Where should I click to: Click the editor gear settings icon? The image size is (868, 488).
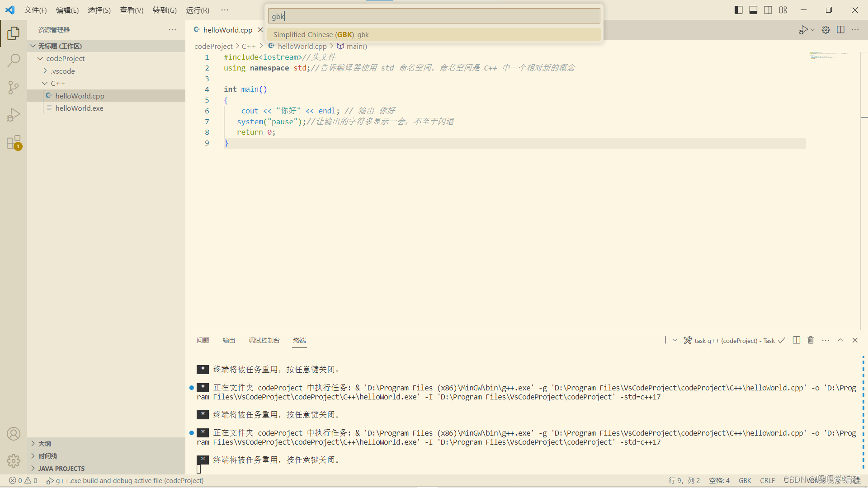(826, 30)
